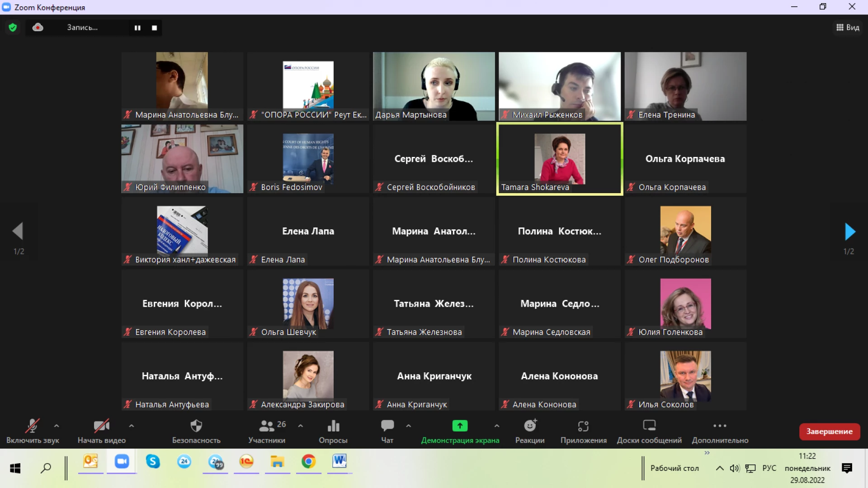Open Whiteboards (Доски сообщений) icon
Viewport: 868px width, 488px height.
coord(649,426)
